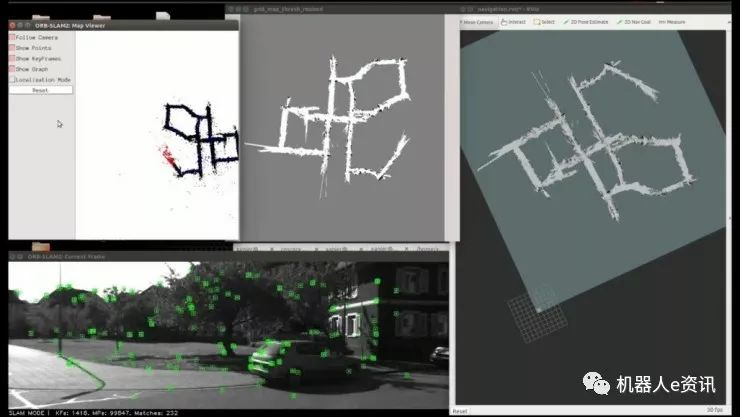Activate the 2D Nav Goal tool
This screenshot has height=417, width=740.
tap(634, 22)
